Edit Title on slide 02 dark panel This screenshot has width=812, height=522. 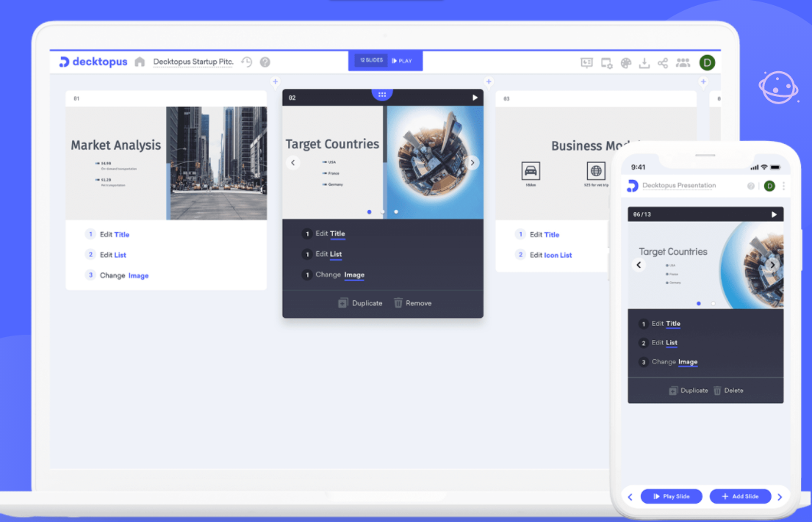[330, 233]
